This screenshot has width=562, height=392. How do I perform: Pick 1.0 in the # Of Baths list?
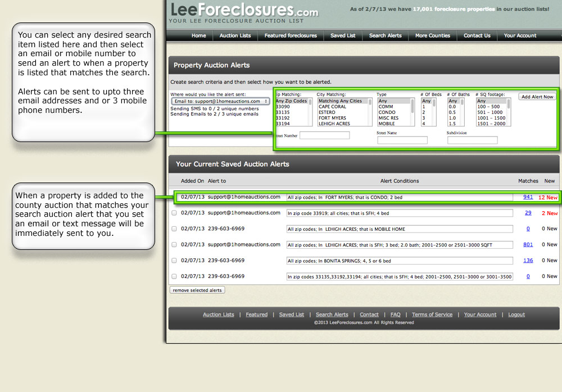pyautogui.click(x=452, y=118)
